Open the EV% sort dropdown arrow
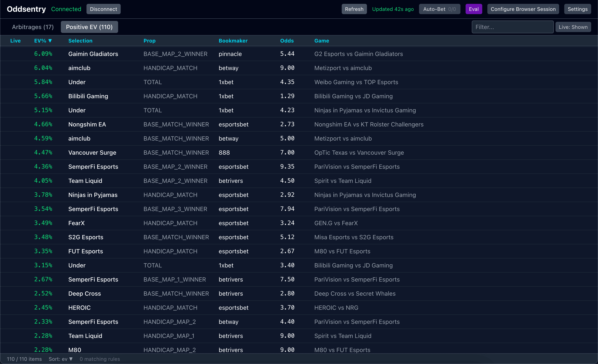The height and width of the screenshot is (364, 598). 50,41
